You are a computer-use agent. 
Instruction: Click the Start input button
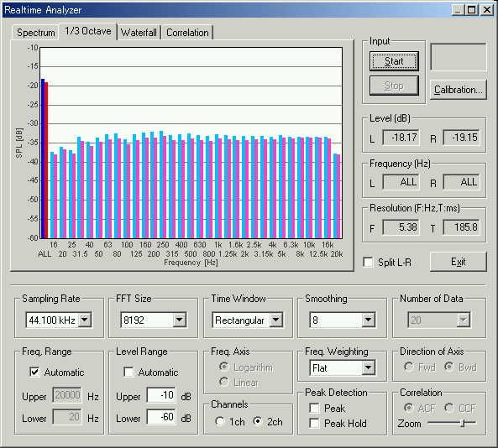click(x=394, y=61)
